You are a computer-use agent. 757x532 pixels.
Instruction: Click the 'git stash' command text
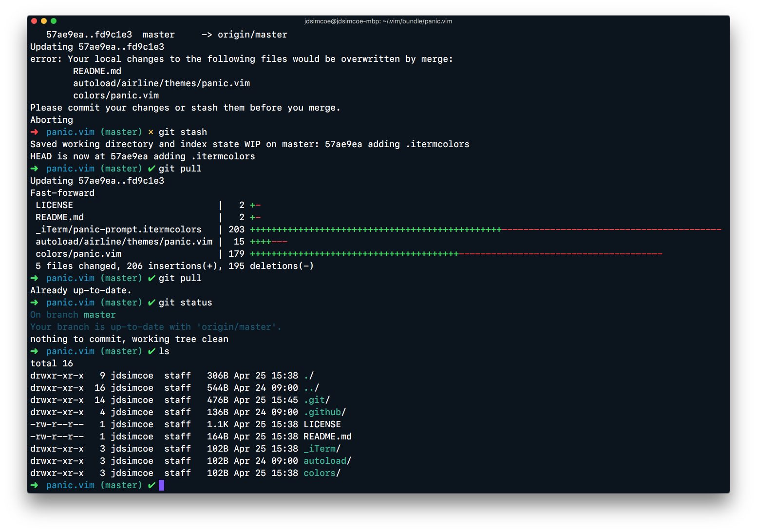pos(183,132)
